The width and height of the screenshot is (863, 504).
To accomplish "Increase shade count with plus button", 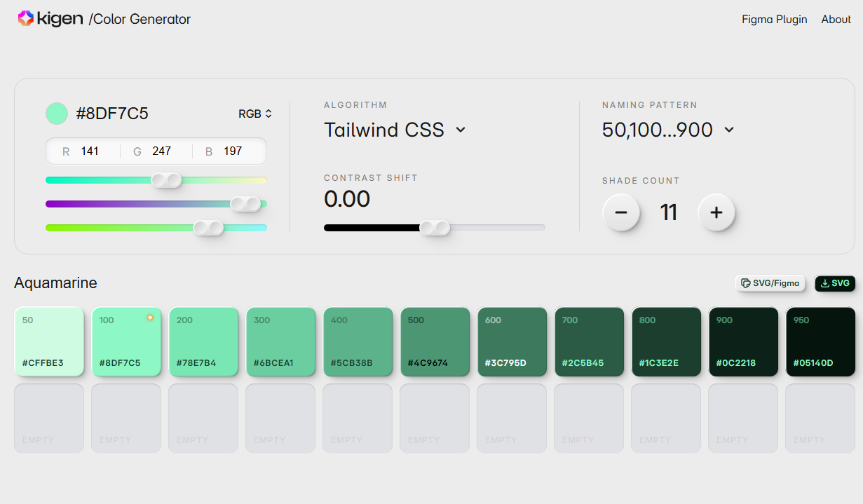I will pyautogui.click(x=716, y=212).
